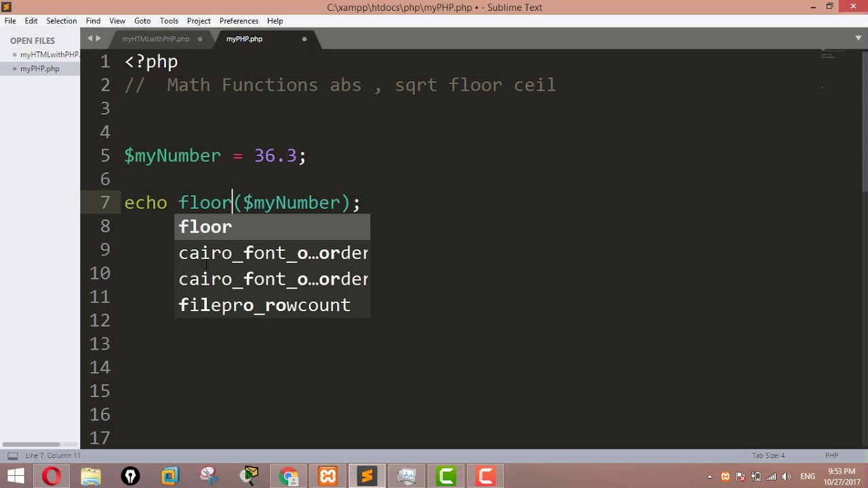Open the View menu
Image resolution: width=868 pixels, height=488 pixels.
(117, 21)
